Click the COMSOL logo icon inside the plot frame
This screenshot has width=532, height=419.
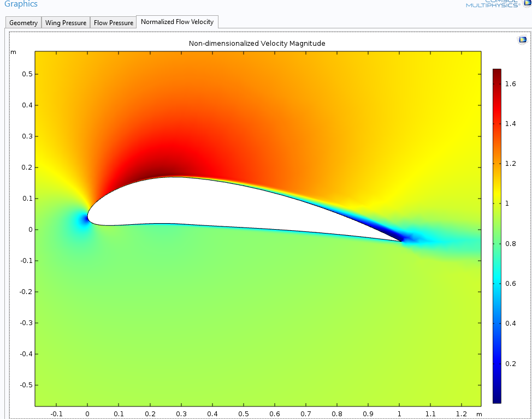[523, 40]
